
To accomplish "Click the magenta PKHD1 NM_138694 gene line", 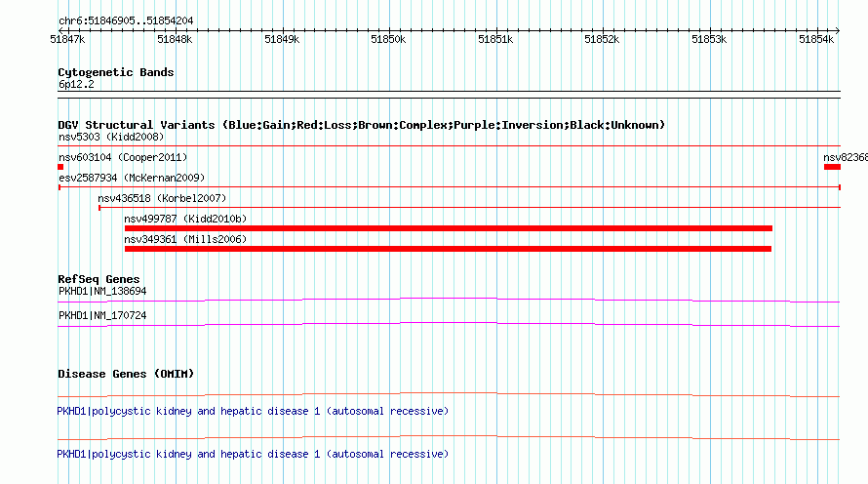I will [449, 300].
